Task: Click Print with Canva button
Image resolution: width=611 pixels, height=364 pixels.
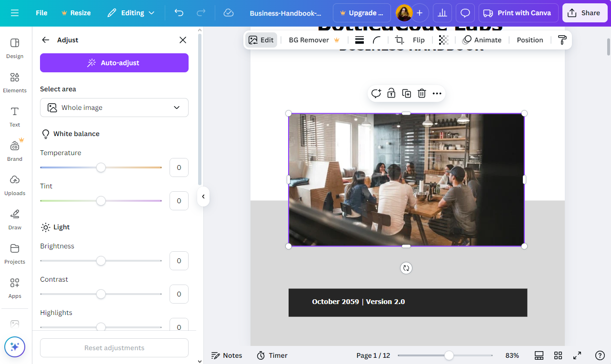Action: click(518, 13)
